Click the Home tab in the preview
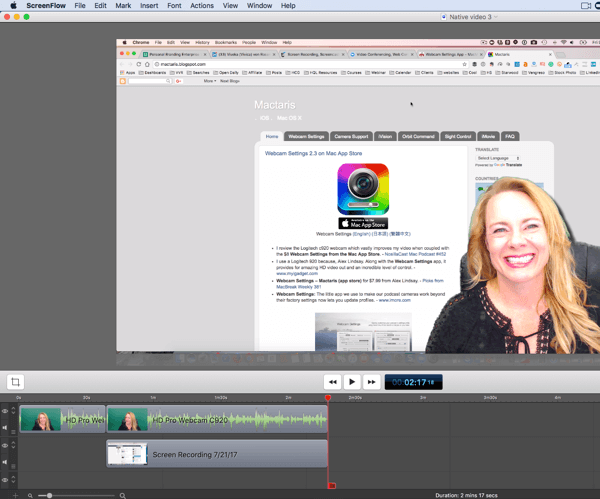Image resolution: width=600 pixels, height=499 pixels. click(x=272, y=137)
